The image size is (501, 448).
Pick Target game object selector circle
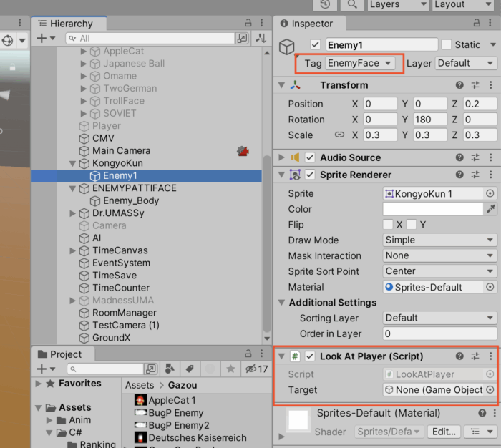click(x=490, y=389)
